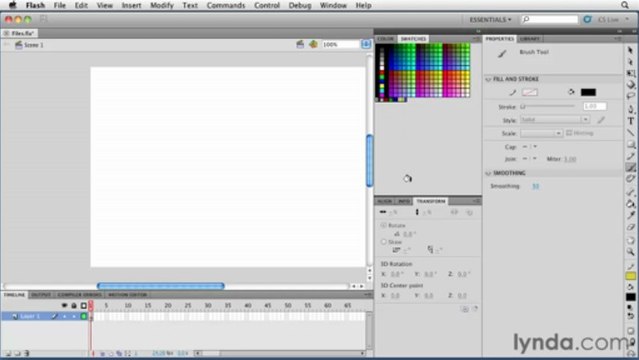
Task: Toggle the constrain link in Transform panel
Action: (454, 212)
